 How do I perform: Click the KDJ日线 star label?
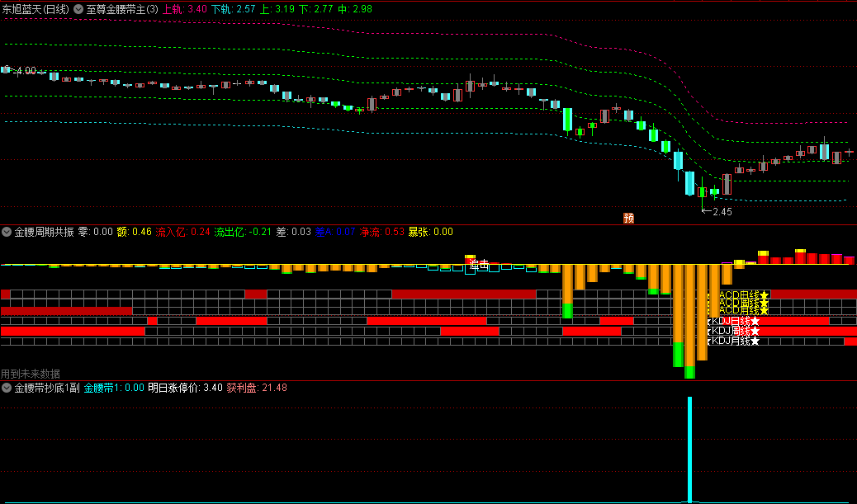pyautogui.click(x=733, y=321)
